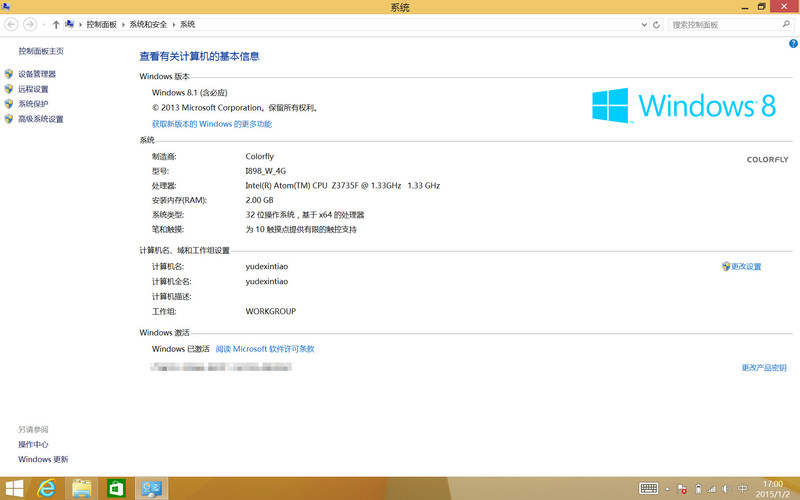
Task: Open 高级系统设置 link
Action: click(41, 119)
